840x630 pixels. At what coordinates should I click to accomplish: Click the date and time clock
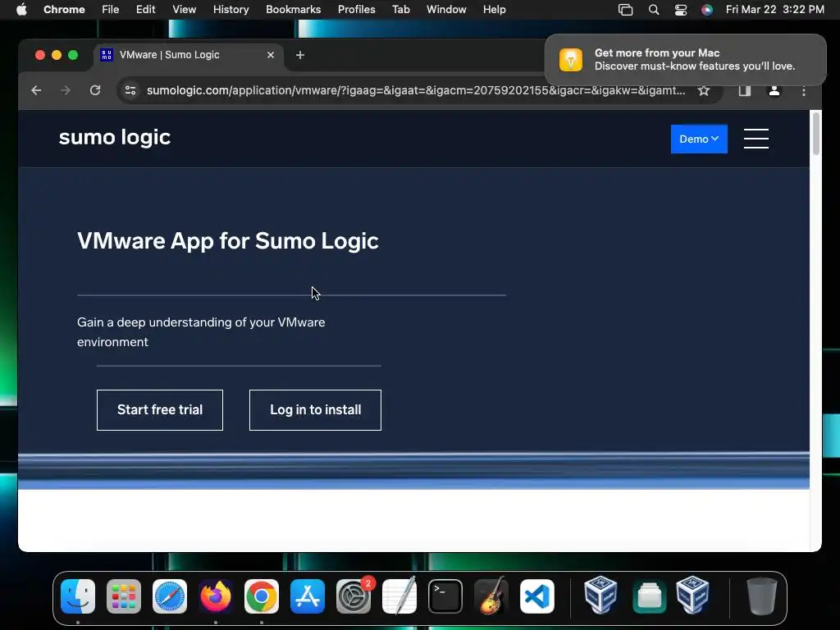point(774,9)
